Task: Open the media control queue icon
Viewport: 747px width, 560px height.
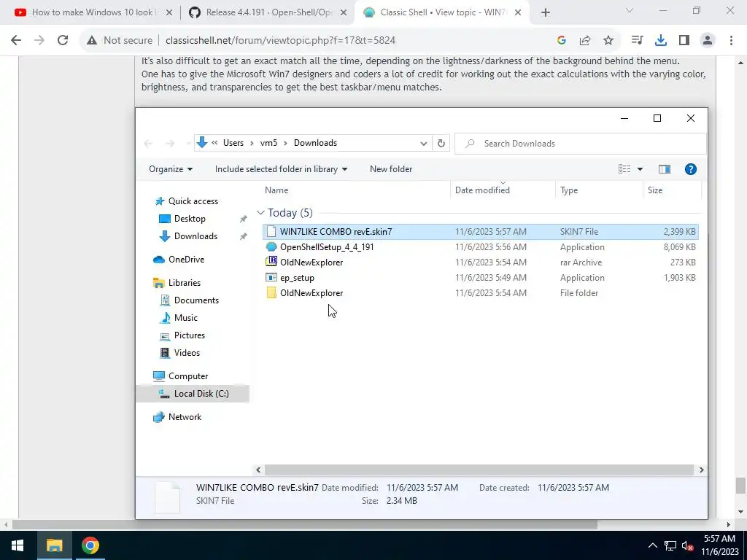Action: pyautogui.click(x=637, y=41)
